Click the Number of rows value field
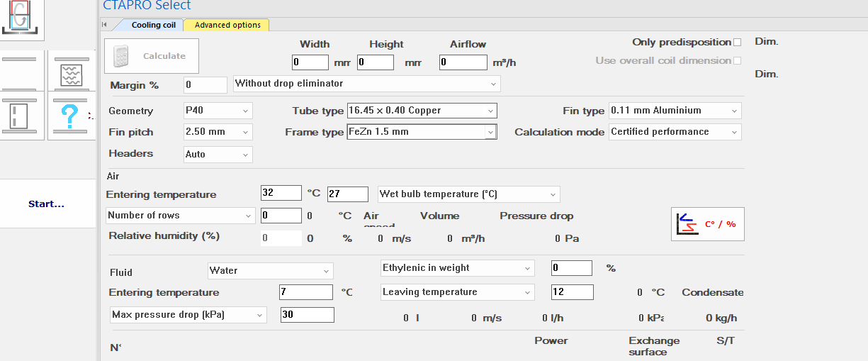Viewport: 868px width, 361px height. click(281, 216)
